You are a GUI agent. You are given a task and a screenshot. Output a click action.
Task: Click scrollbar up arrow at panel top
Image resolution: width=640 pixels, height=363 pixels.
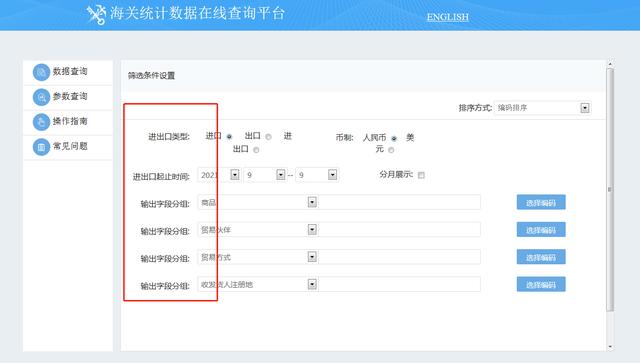610,64
